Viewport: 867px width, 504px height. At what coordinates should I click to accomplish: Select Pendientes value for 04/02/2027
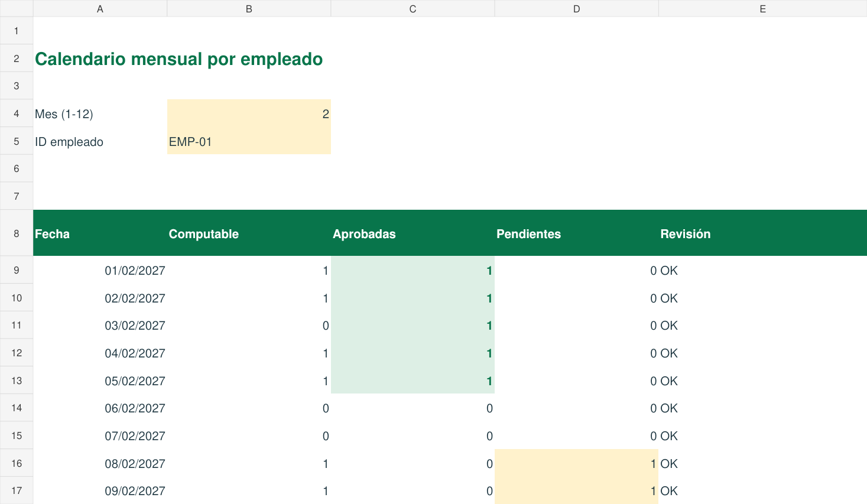tap(576, 353)
